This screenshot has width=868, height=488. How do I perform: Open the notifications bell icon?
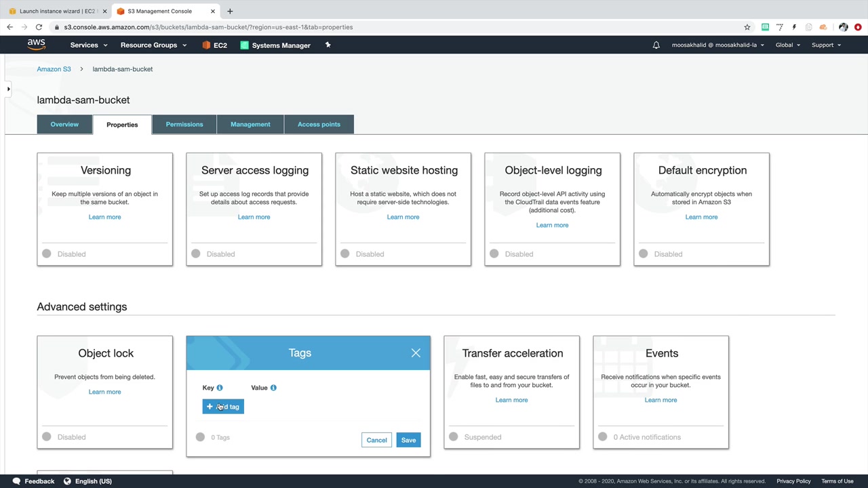(656, 45)
